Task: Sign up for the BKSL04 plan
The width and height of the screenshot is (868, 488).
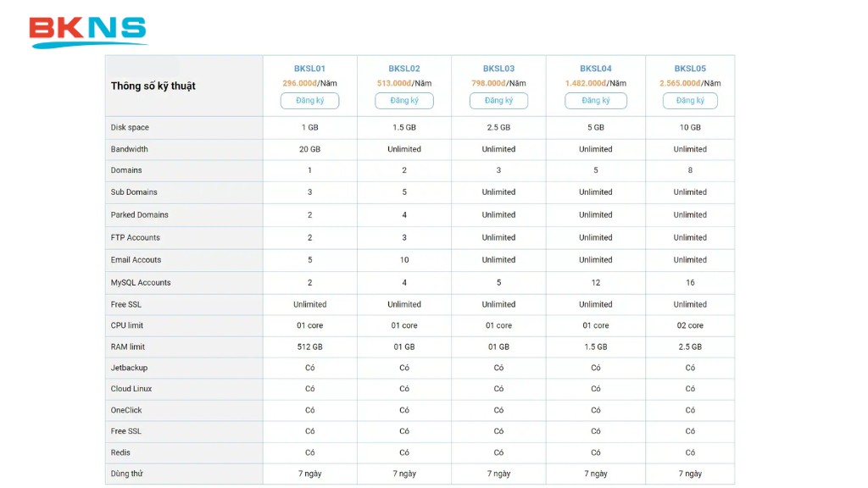Action: (x=596, y=101)
